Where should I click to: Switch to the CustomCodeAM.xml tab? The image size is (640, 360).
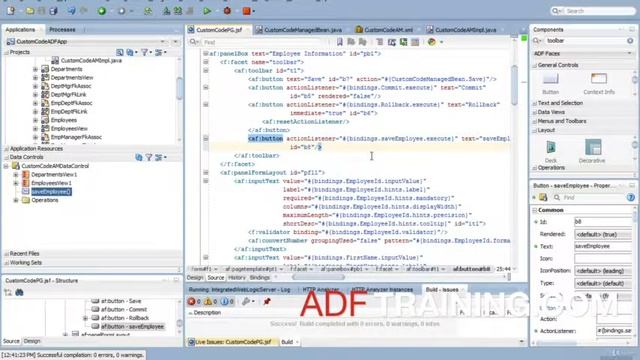(388, 30)
